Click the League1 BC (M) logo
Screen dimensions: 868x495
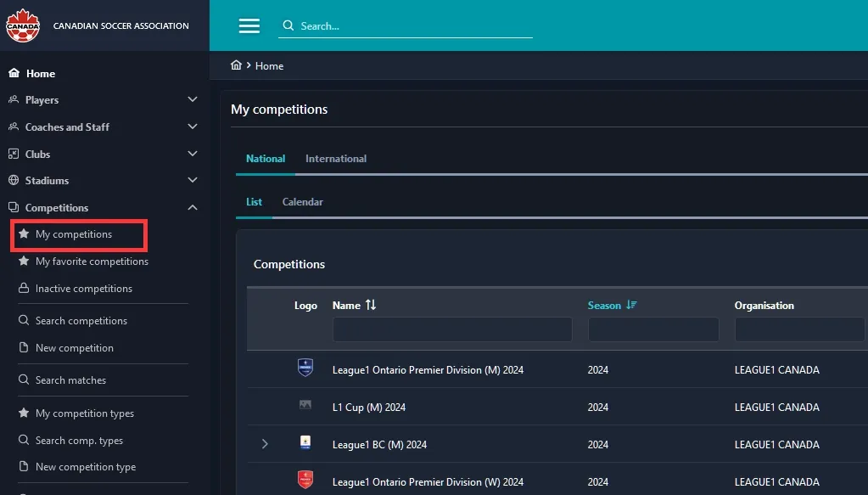(305, 442)
